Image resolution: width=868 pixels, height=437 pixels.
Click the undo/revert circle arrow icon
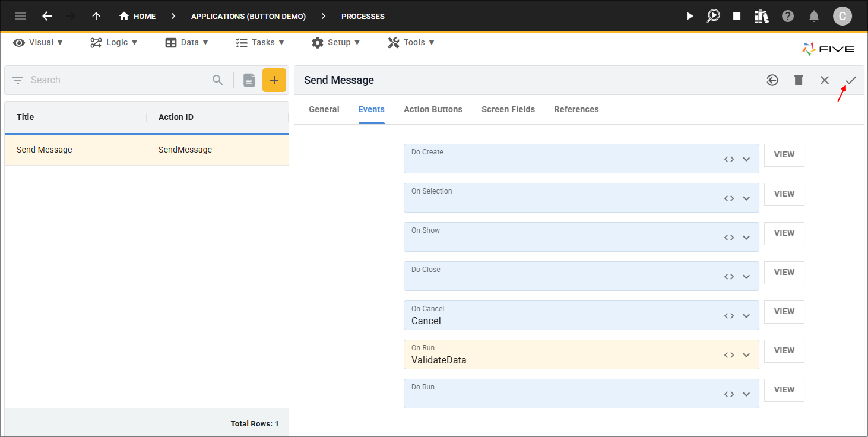[772, 80]
